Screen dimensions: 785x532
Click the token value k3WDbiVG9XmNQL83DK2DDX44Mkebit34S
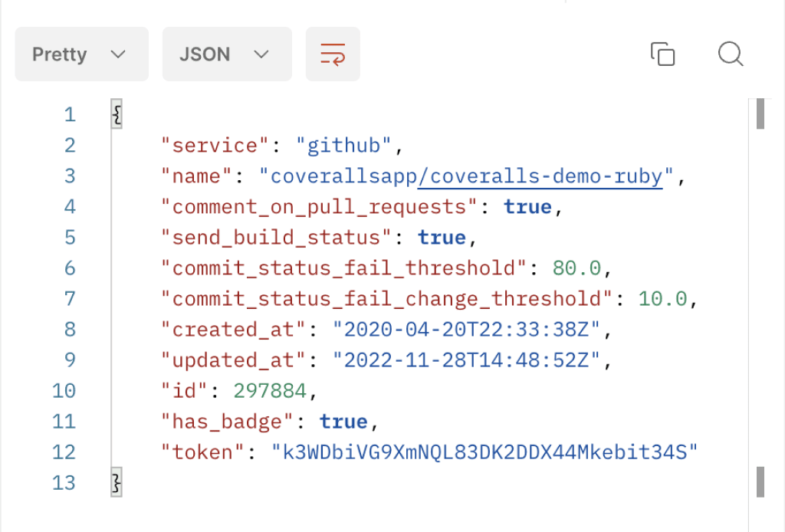[484, 452]
